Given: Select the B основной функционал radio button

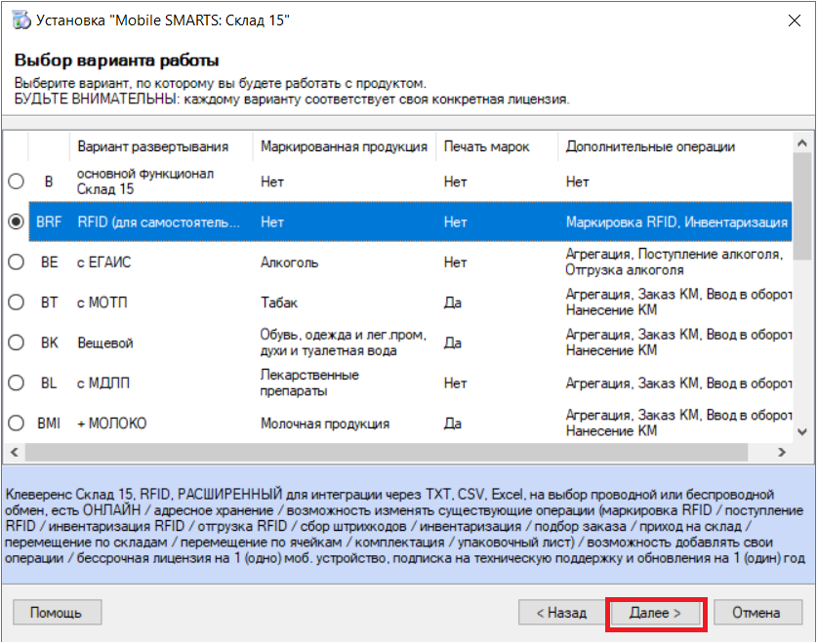Looking at the screenshot, I should 17,181.
